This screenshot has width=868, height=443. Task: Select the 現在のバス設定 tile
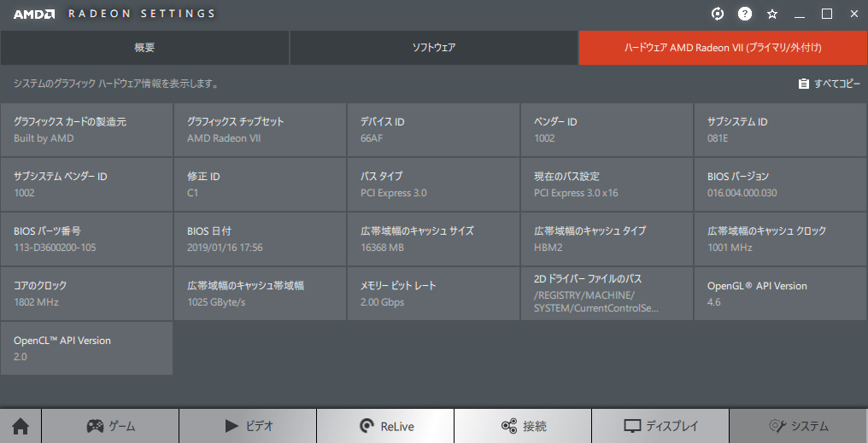tap(607, 184)
